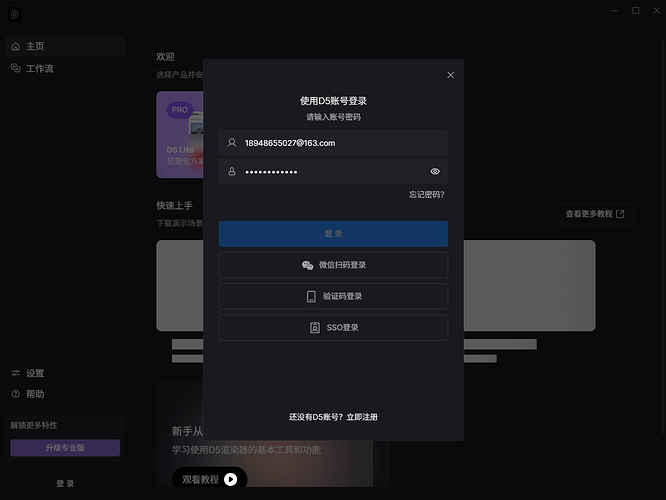The height and width of the screenshot is (500, 666).
Task: Click the 欢迎 heading
Action: point(165,56)
